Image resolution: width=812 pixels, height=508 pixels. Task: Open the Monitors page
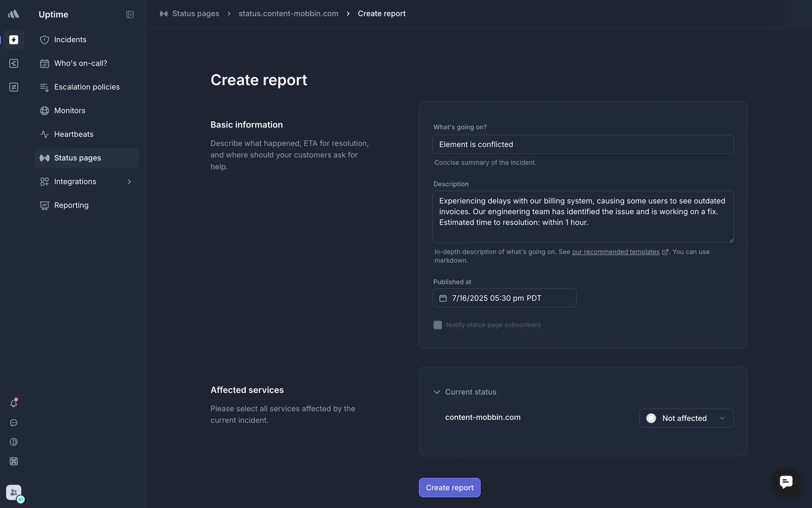point(70,110)
